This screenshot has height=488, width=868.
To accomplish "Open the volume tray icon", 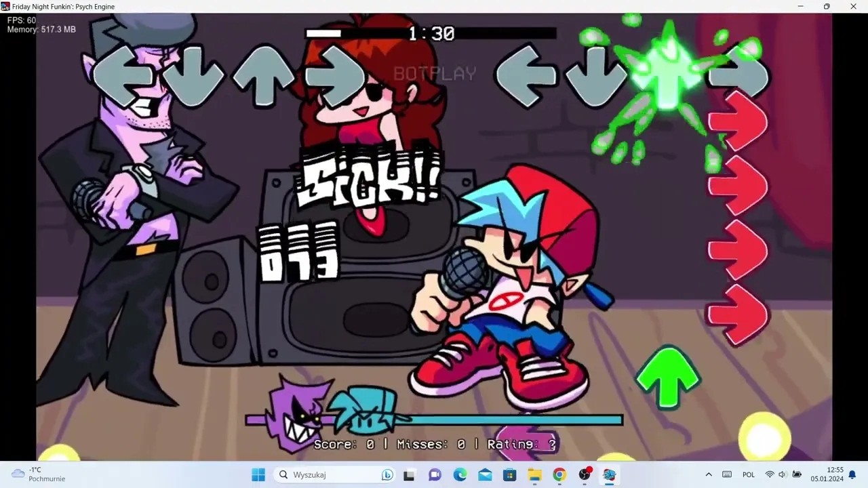I will [783, 475].
